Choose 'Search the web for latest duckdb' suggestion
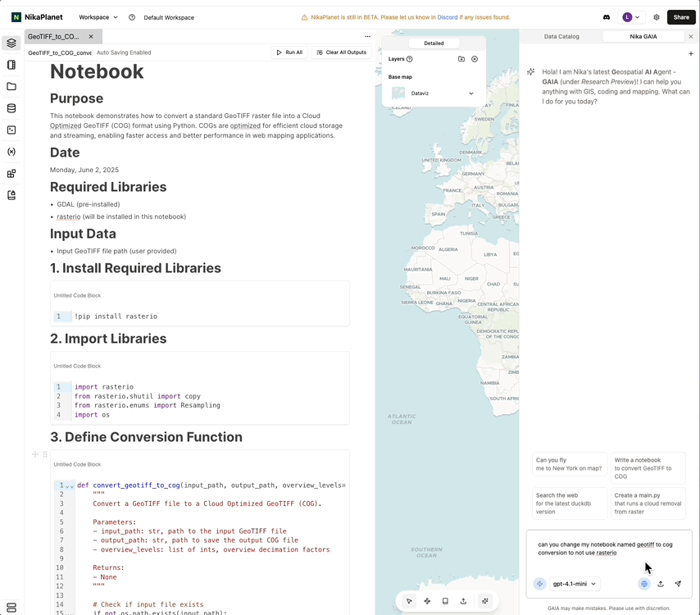The image size is (700, 615). (x=570, y=503)
